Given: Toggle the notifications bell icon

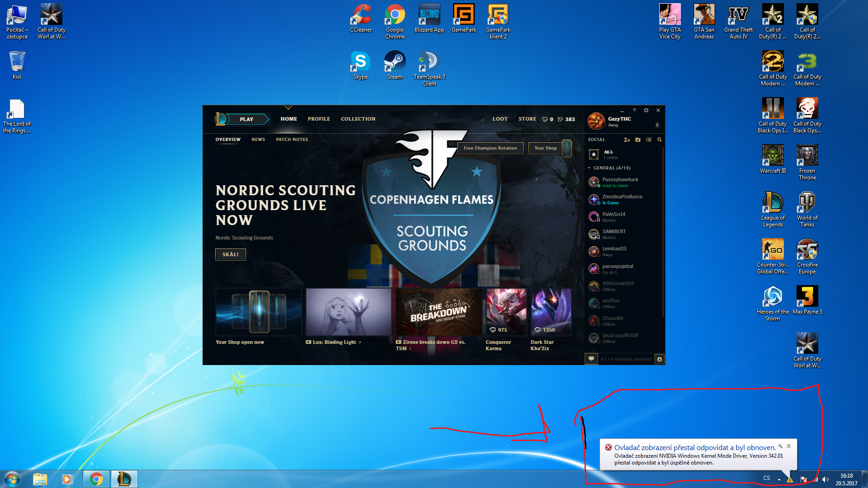Looking at the screenshot, I should 657,125.
